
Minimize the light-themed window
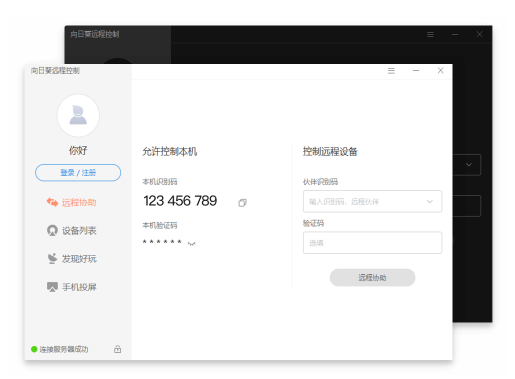(416, 70)
